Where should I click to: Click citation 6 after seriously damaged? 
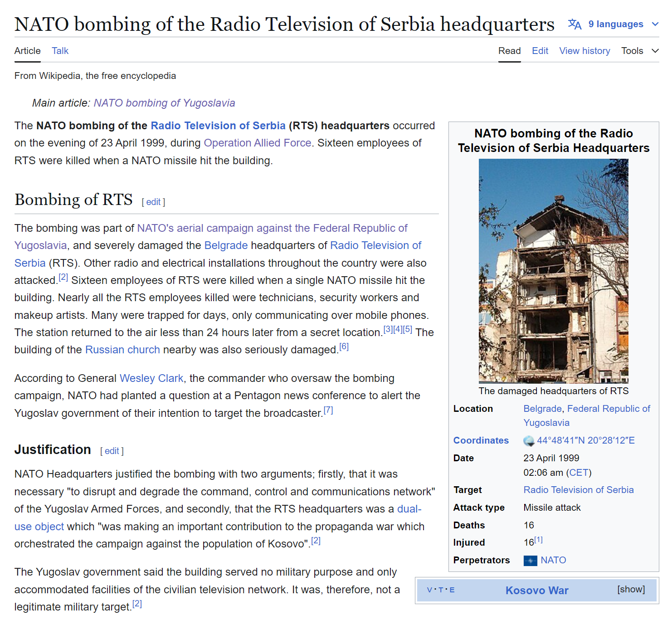pos(344,347)
